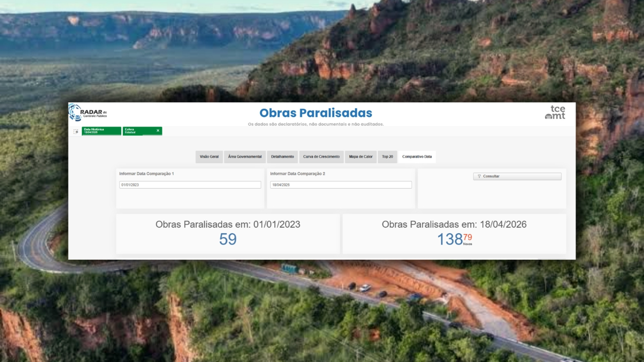Viewport: 644px width, 362px height.
Task: Open the Área Governamental tab
Action: coord(245,157)
